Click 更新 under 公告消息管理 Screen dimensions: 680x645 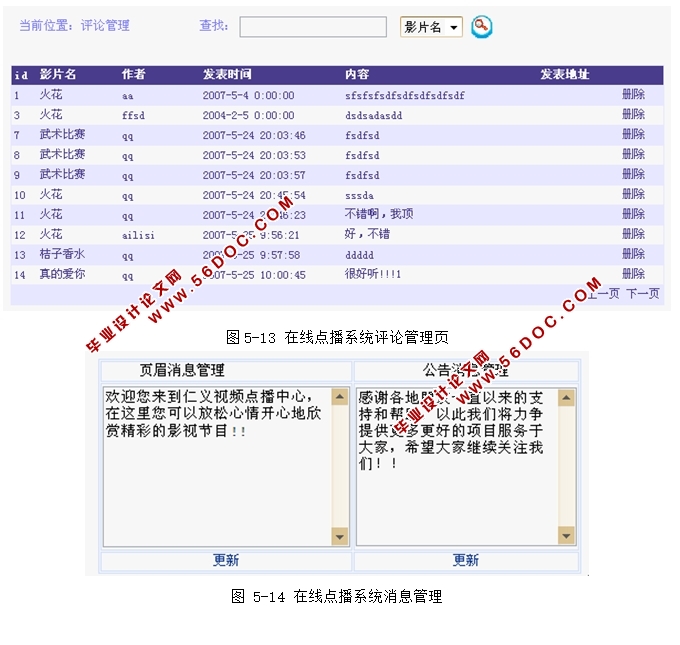tap(466, 560)
